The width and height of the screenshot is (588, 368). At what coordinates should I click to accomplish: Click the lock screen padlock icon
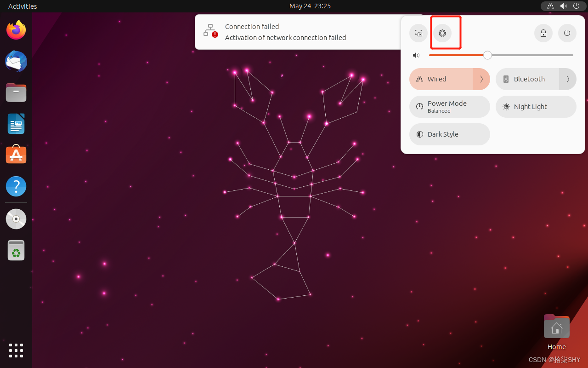[543, 33]
